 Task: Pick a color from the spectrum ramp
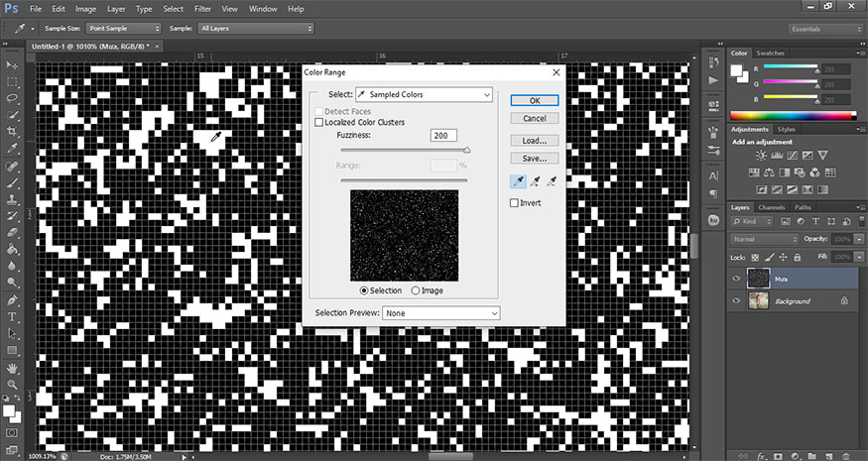[794, 116]
